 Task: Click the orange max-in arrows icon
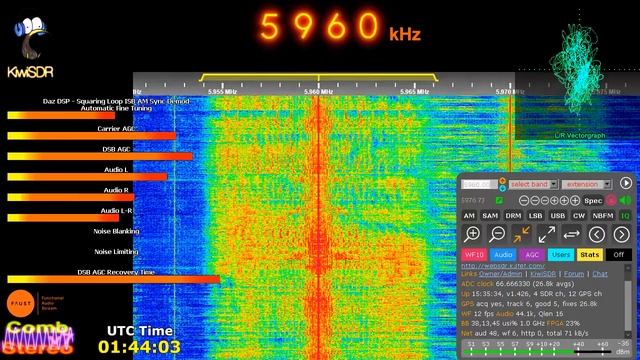(x=522, y=235)
